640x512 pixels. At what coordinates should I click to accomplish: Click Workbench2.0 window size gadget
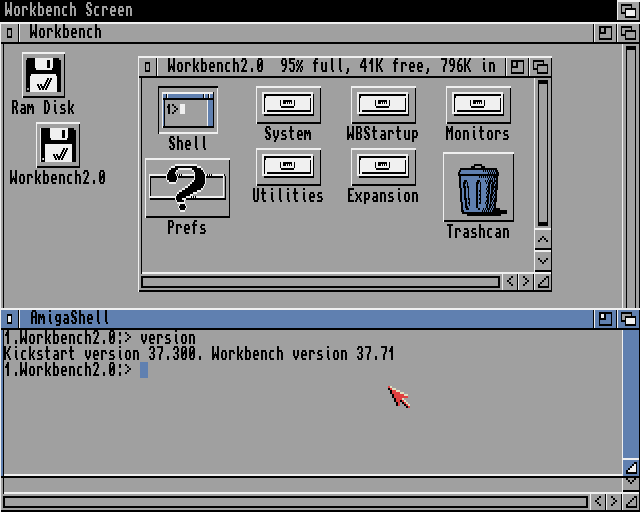(543, 281)
